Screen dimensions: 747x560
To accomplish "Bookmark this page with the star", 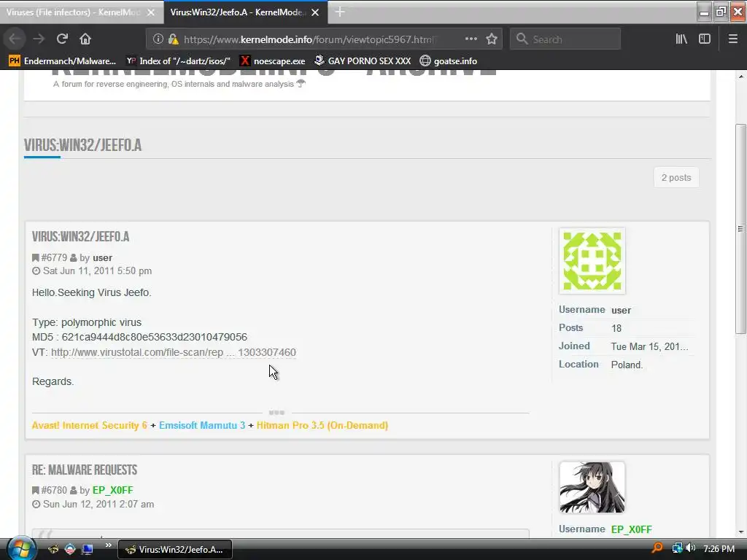I will click(x=492, y=39).
